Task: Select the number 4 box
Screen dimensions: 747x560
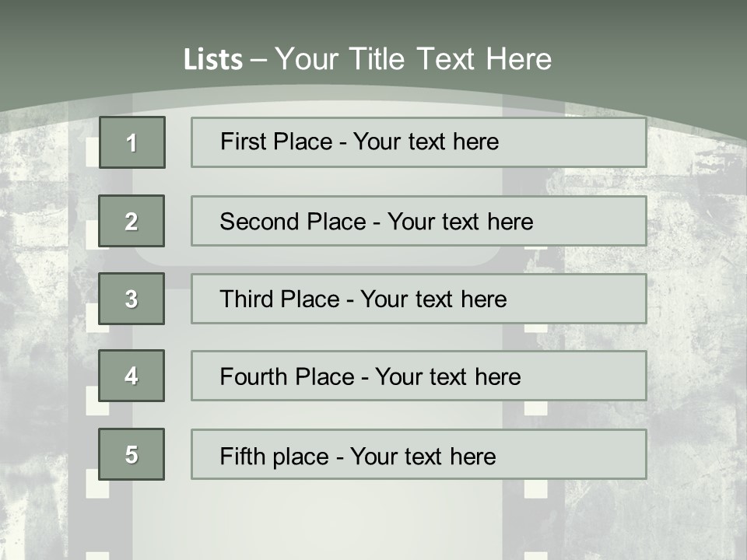Action: click(132, 376)
